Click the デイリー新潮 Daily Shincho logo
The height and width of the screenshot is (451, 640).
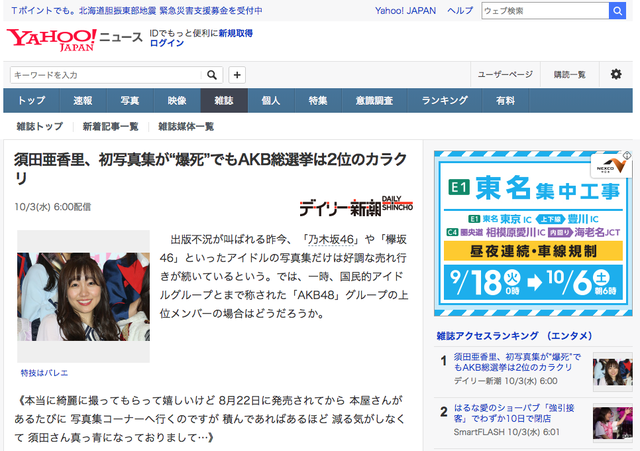coord(356,206)
